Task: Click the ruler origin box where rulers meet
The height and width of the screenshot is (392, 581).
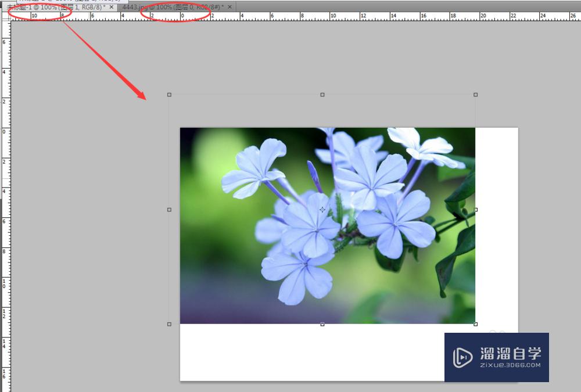Action: click(x=6, y=16)
